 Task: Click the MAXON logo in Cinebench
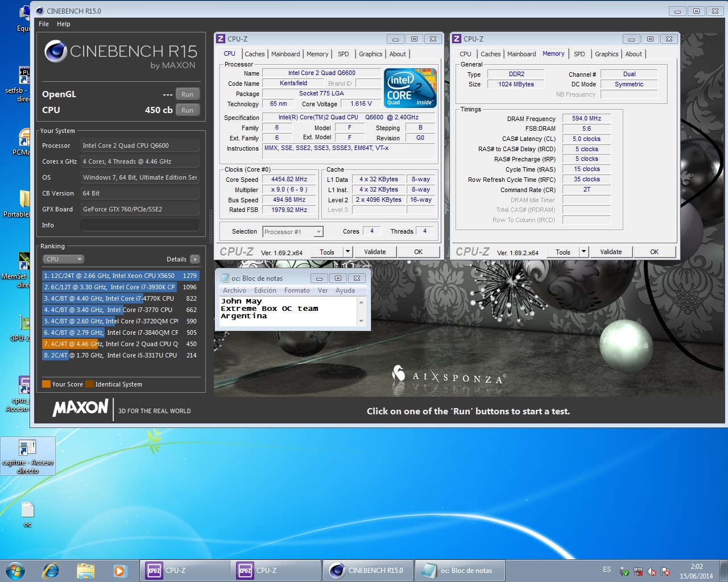tap(80, 408)
